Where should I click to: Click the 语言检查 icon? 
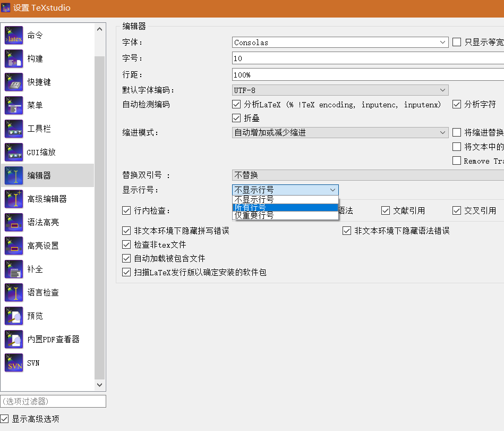14,292
